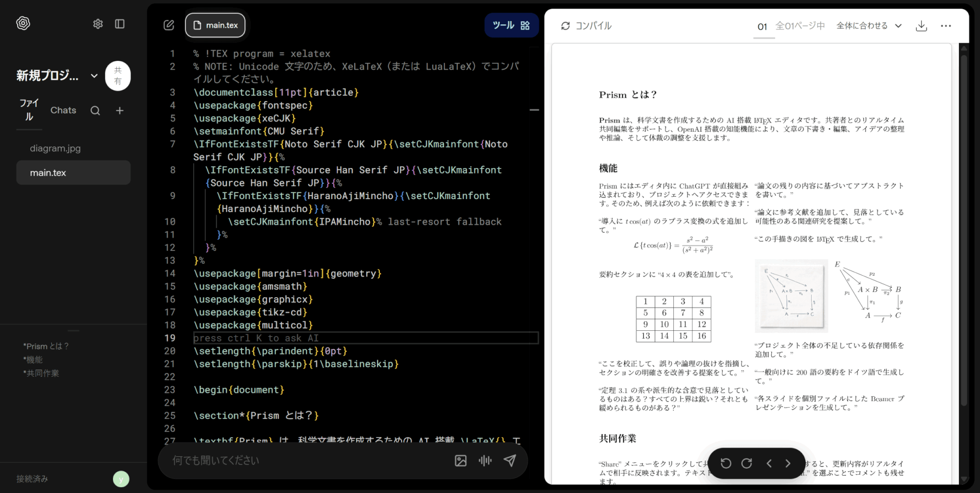Go to next page with right chevron
The height and width of the screenshot is (493, 980).
tap(788, 463)
